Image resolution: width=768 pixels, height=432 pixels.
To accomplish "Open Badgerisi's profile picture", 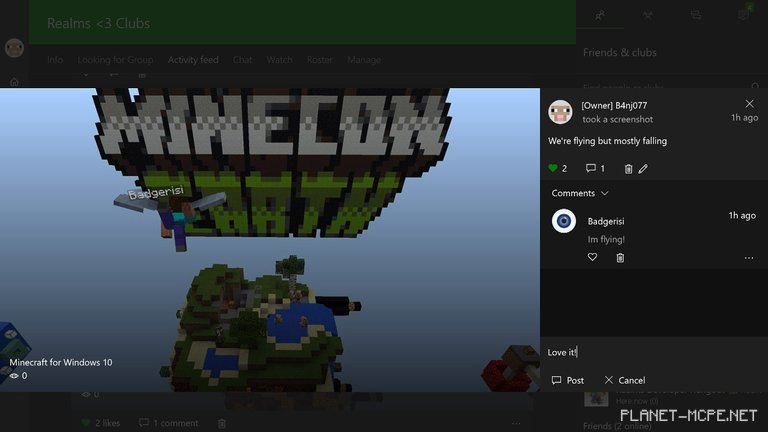I will (564, 221).
